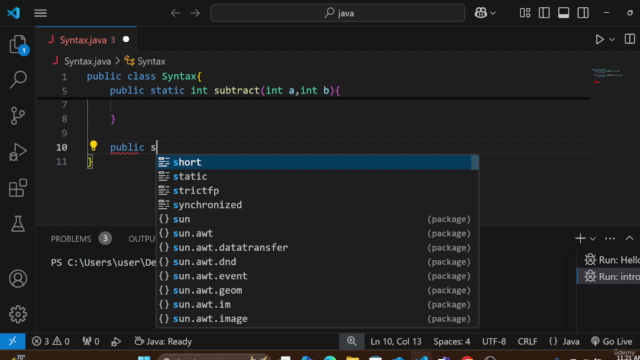
Task: Change line ending via 'CRLF'
Action: coord(527,341)
